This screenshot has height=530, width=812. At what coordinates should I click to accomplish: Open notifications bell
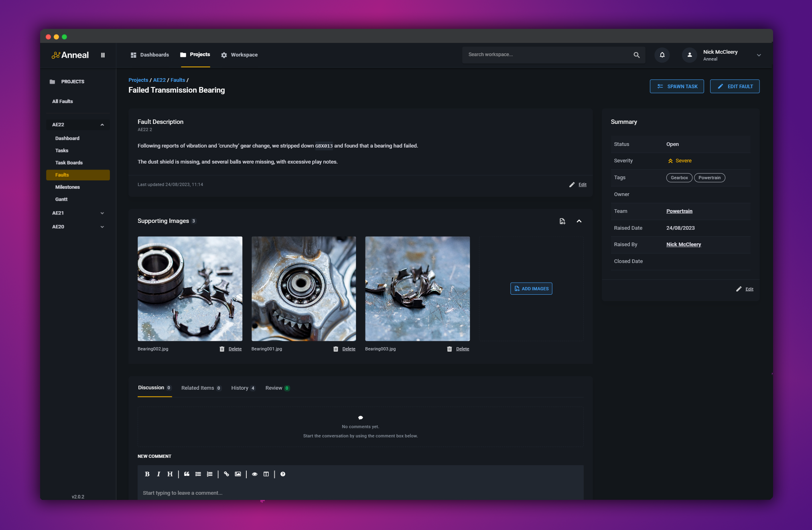(662, 55)
